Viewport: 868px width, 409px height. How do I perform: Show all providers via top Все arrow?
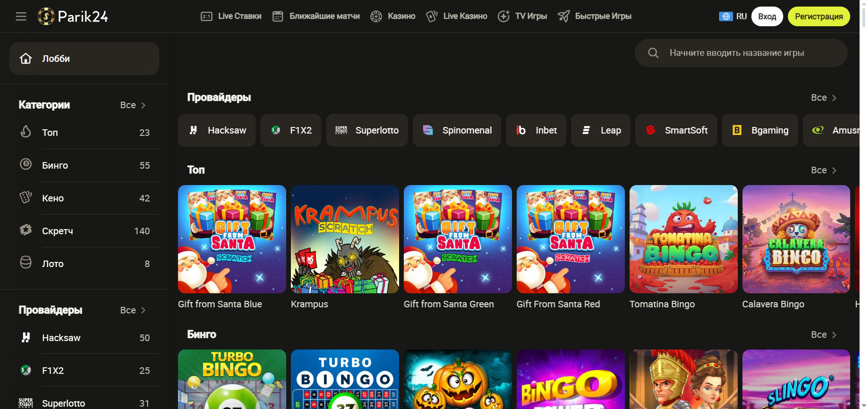pyautogui.click(x=823, y=97)
